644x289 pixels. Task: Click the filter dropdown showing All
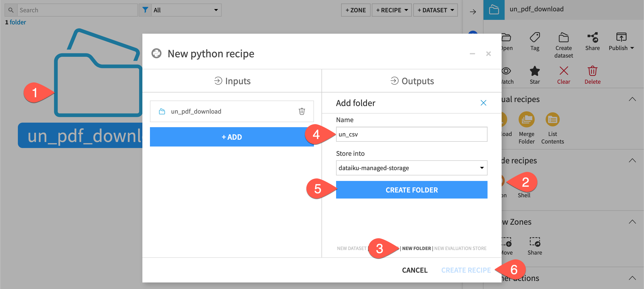pos(184,9)
